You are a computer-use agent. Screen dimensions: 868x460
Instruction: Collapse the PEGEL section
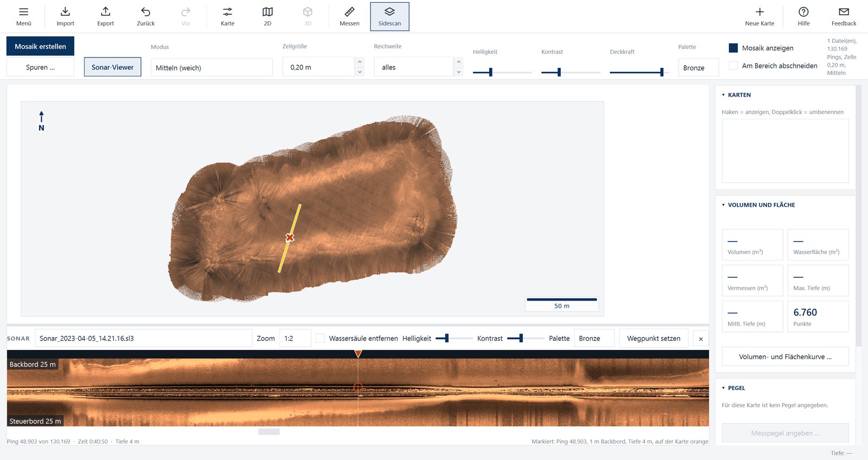click(x=723, y=388)
